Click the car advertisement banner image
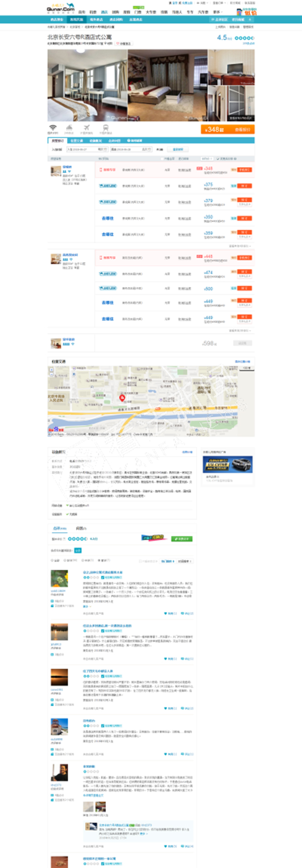 pos(228,465)
